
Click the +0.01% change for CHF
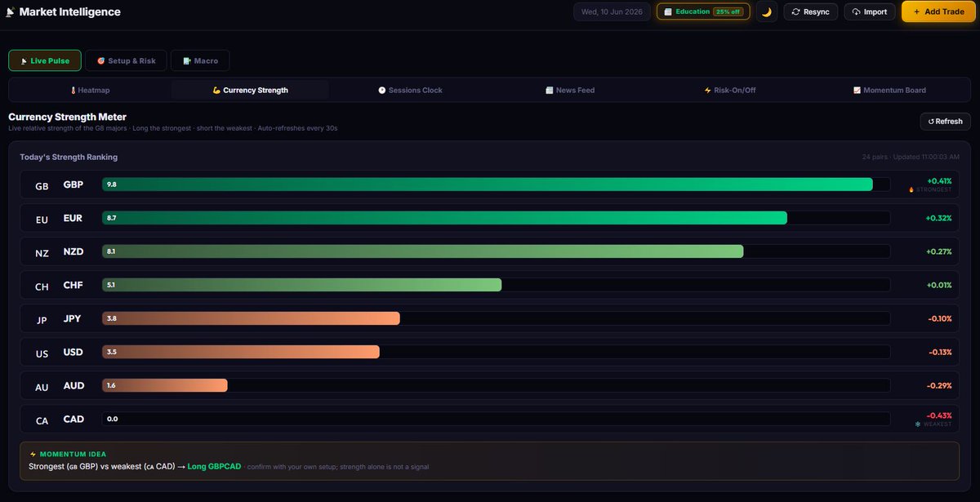pyautogui.click(x=939, y=285)
